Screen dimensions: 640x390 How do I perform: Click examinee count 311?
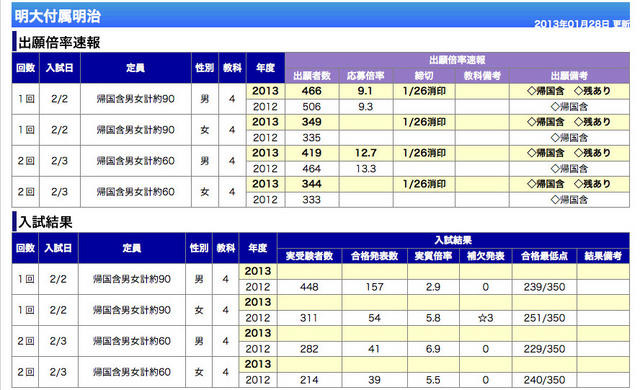point(309,318)
